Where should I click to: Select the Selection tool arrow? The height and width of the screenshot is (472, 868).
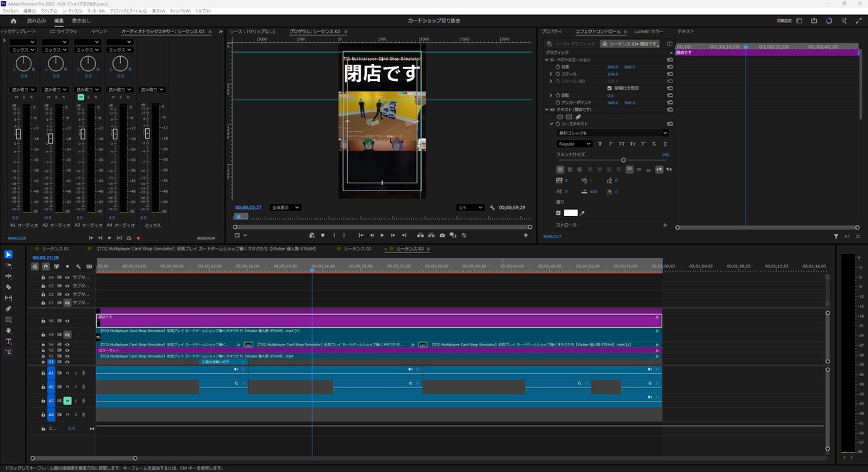pos(9,254)
